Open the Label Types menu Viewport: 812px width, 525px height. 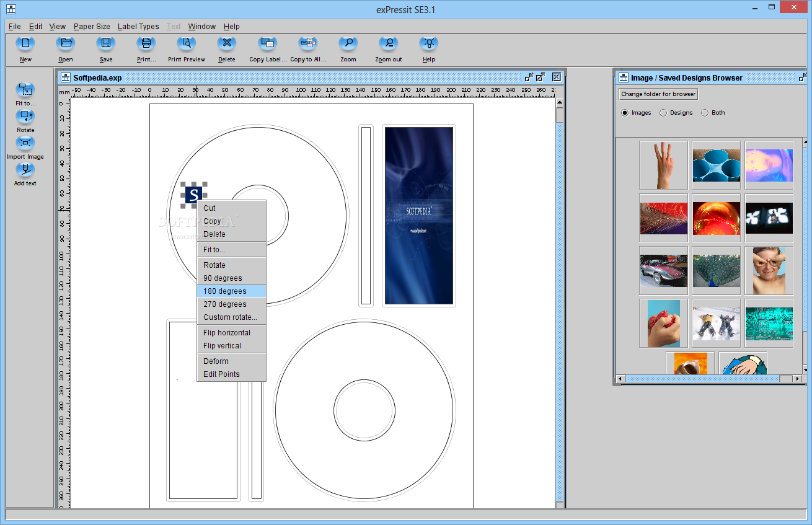click(138, 27)
